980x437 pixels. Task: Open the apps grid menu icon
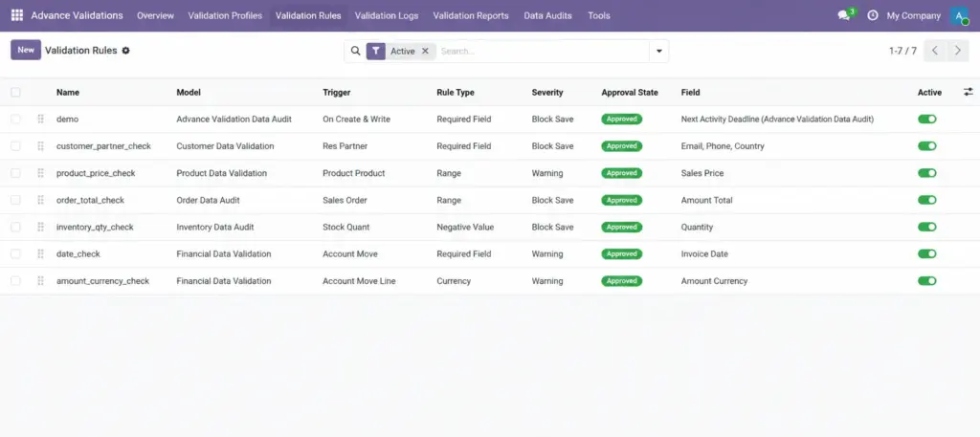point(17,15)
